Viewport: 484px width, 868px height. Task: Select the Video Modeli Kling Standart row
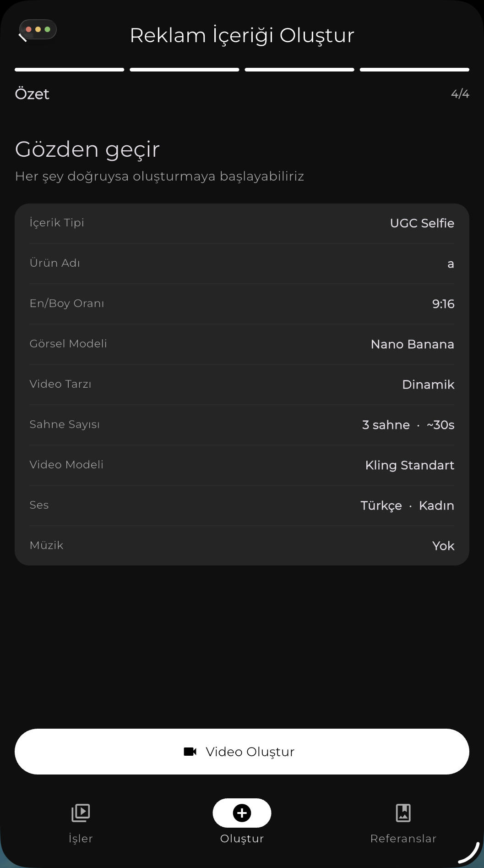242,465
